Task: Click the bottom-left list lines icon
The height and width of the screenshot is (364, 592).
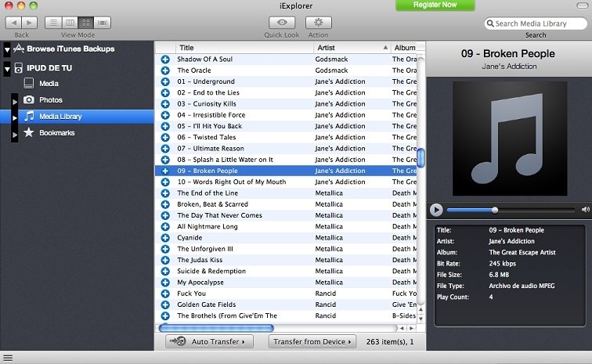Action: (8, 358)
